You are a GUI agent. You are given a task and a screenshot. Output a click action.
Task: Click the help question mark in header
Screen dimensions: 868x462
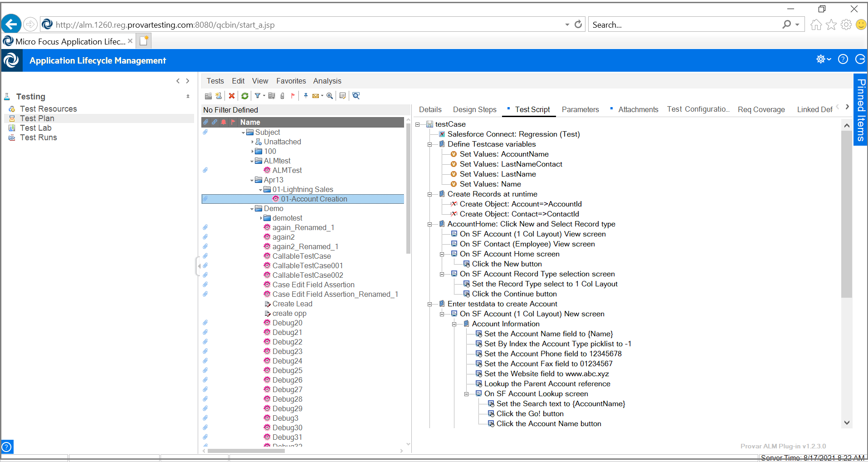(843, 59)
